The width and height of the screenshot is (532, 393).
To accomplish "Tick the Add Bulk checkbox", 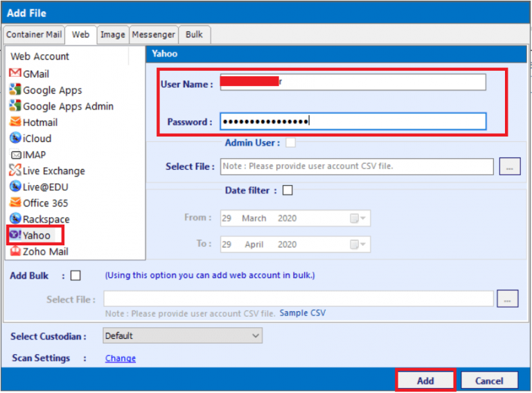I will (76, 275).
